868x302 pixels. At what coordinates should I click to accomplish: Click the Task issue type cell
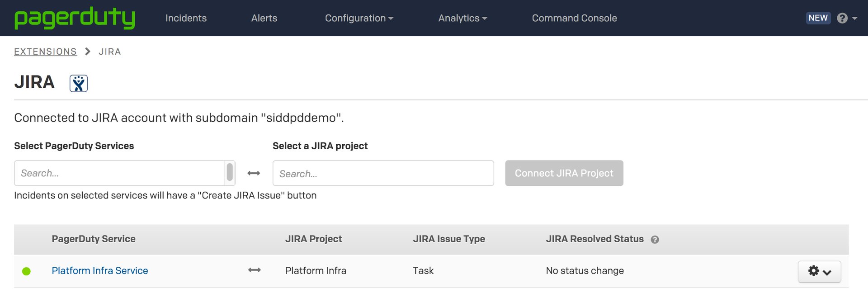[x=423, y=270]
